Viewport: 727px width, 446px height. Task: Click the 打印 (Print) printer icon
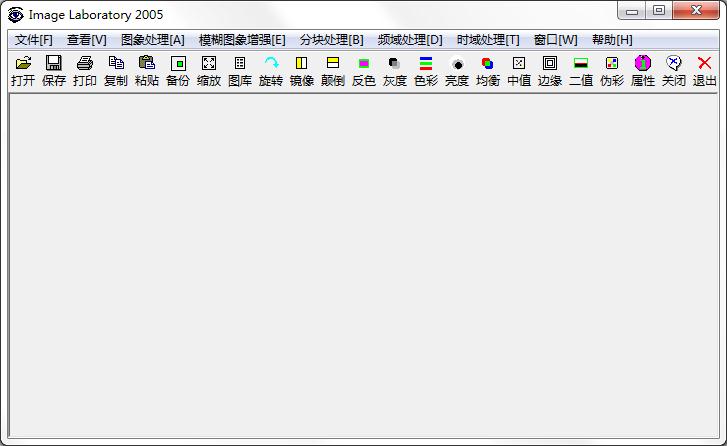coord(85,63)
